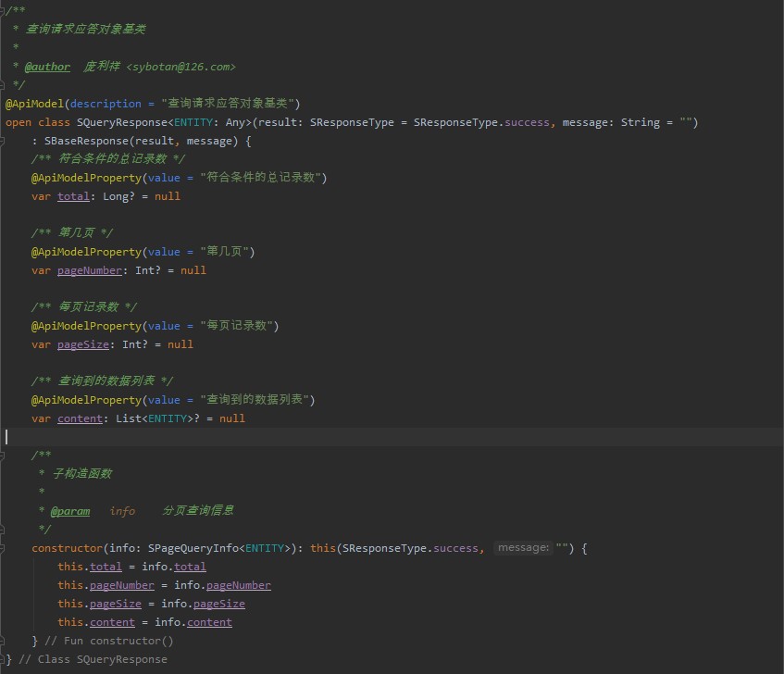Click 'info.pageNumber' on the assignment's right side

pyautogui.click(x=222, y=585)
